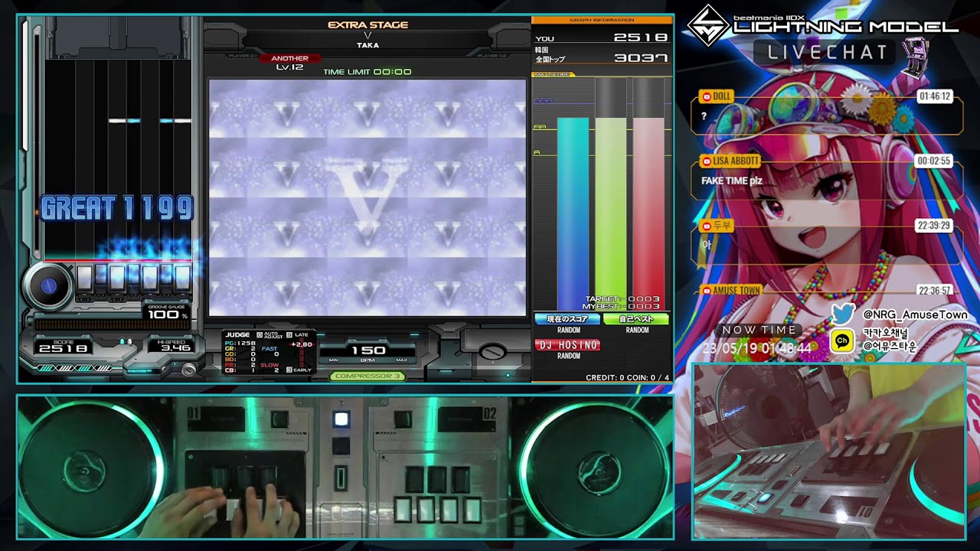
Task: Click the GREAT 1199 combo text
Action: click(x=117, y=208)
